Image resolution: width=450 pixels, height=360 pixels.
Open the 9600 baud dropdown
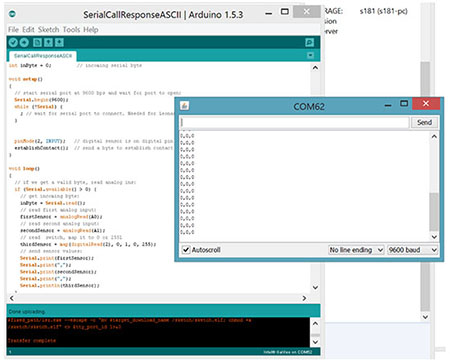click(x=412, y=250)
